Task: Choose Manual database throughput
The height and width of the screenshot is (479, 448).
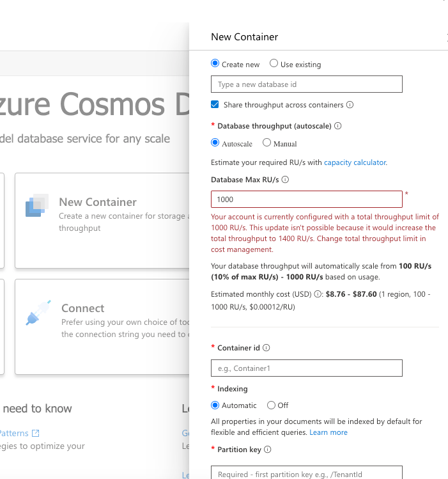Action: (x=267, y=143)
